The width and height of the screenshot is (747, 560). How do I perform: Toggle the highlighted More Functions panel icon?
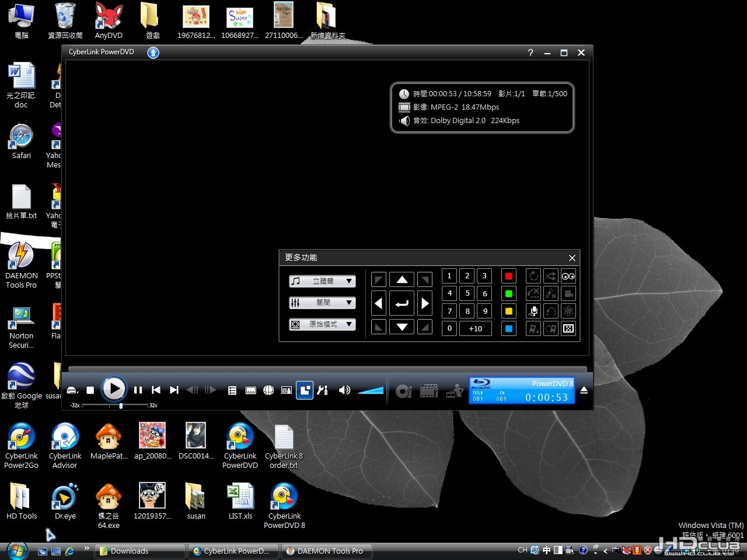(305, 390)
